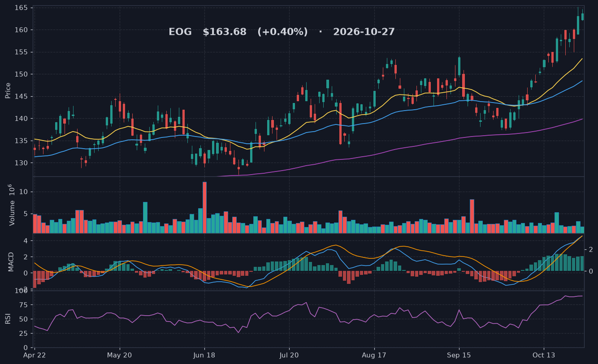Select the Oct 13 date marker
Image resolution: width=598 pixels, height=364 pixels.
[x=544, y=355]
